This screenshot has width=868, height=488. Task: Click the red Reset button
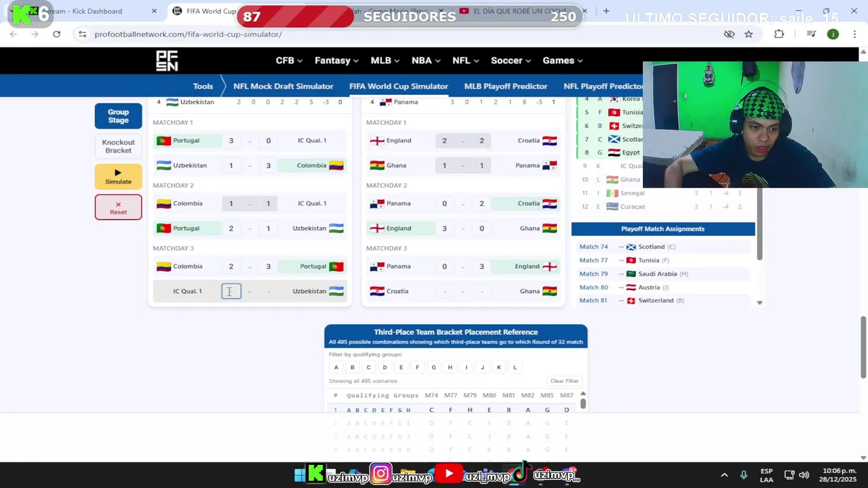[x=118, y=207]
